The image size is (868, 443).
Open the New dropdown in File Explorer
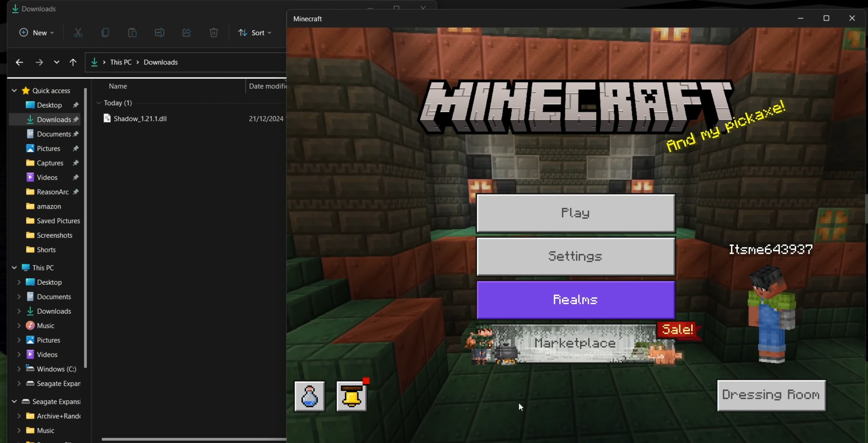[x=37, y=33]
